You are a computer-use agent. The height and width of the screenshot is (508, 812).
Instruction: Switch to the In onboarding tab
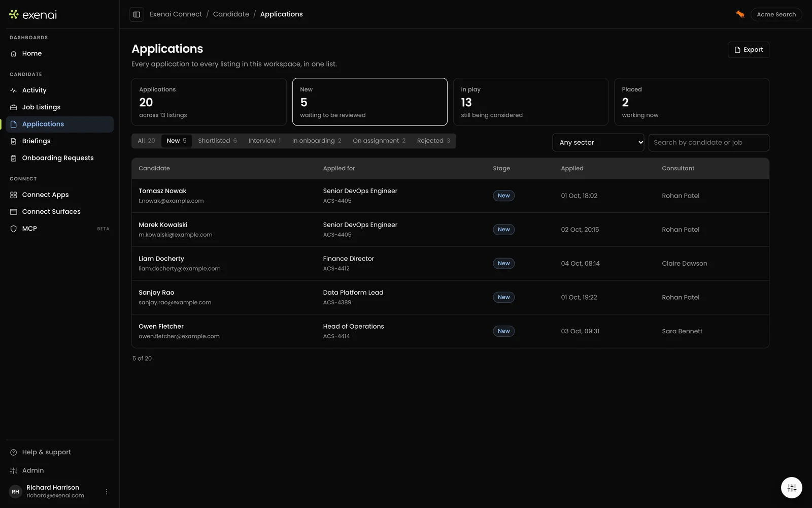point(317,141)
